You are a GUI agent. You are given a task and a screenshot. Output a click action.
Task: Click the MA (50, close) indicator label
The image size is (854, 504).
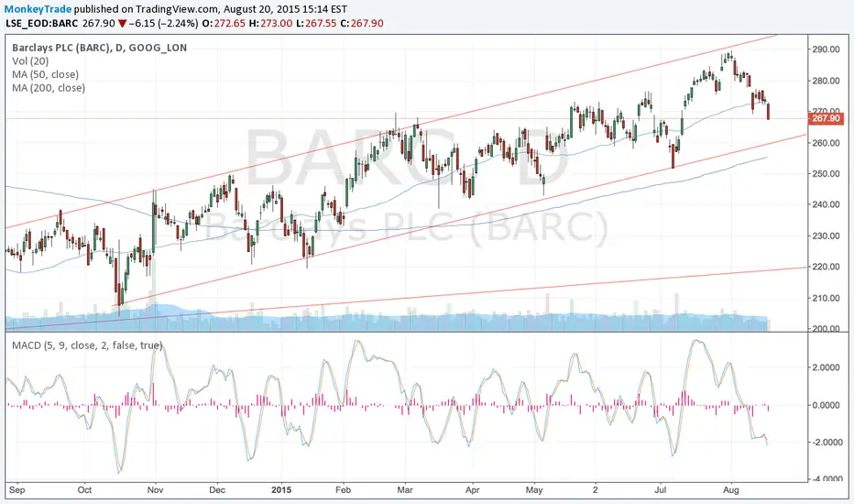pos(45,74)
